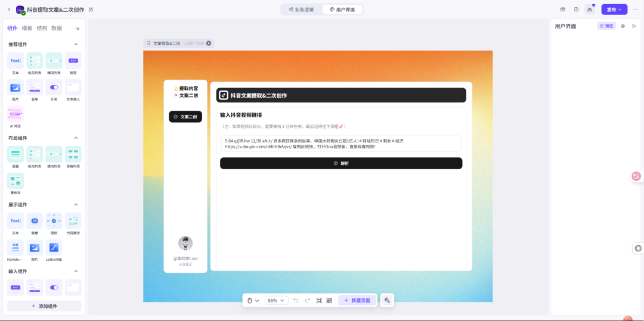
Task: Select the 宫格列表 grid component
Action: point(73,154)
